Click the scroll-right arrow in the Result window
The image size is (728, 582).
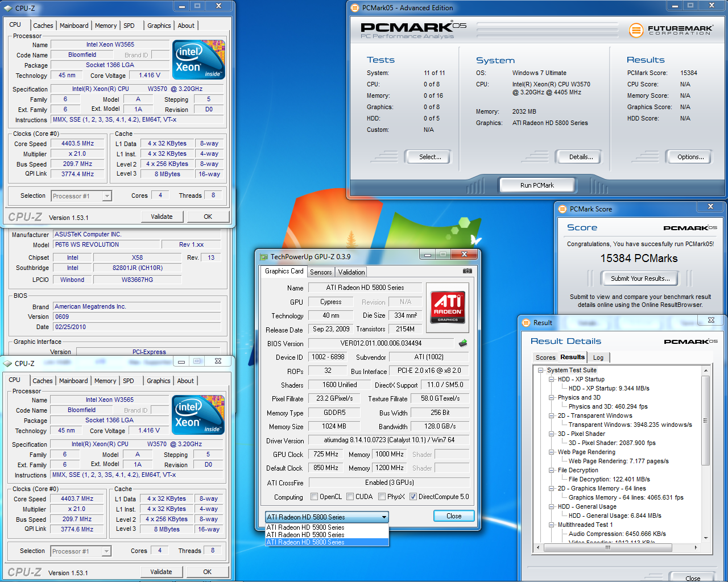coord(697,548)
